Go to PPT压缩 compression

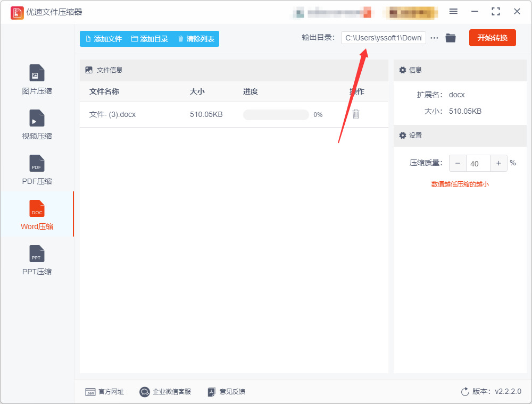click(x=37, y=259)
